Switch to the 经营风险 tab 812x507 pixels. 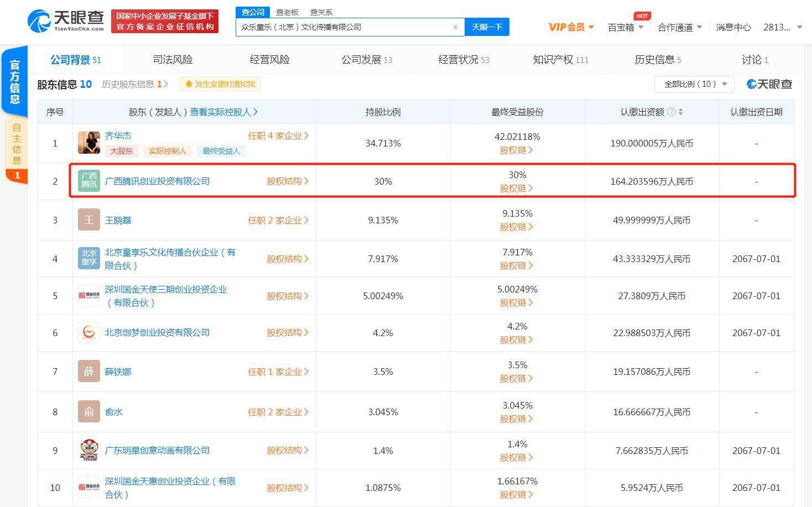(269, 60)
